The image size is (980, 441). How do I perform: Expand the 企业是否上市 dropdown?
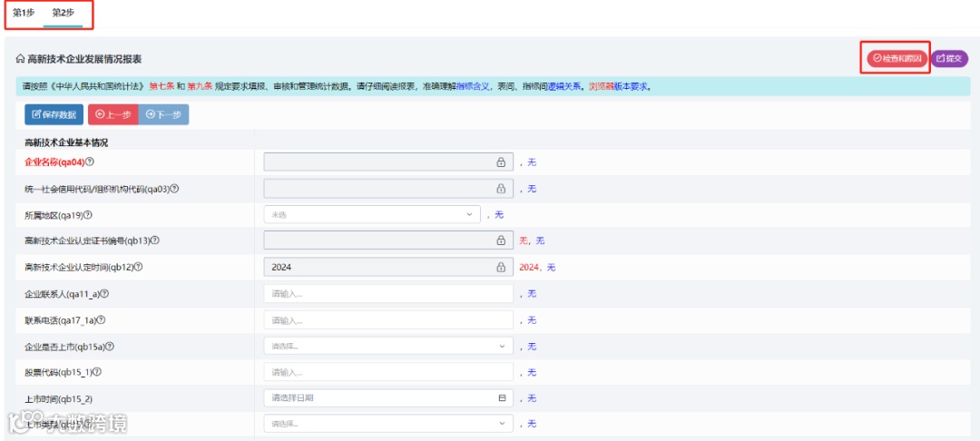[388, 346]
